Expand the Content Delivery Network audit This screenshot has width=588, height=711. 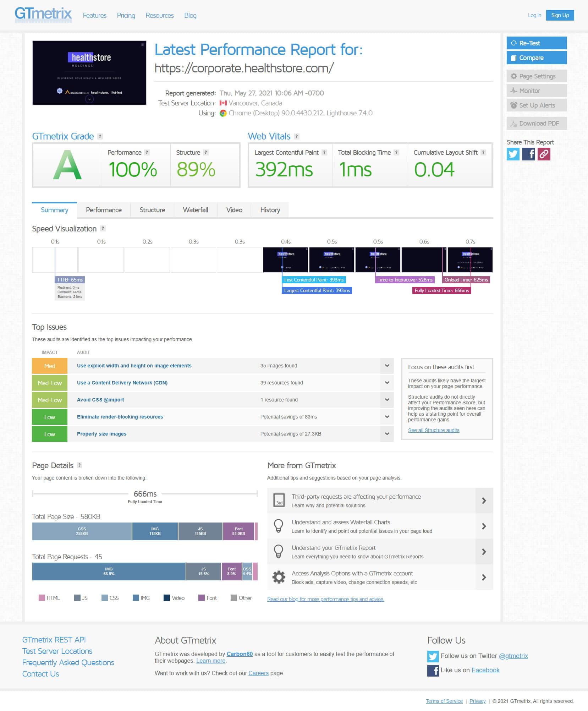[x=387, y=383]
